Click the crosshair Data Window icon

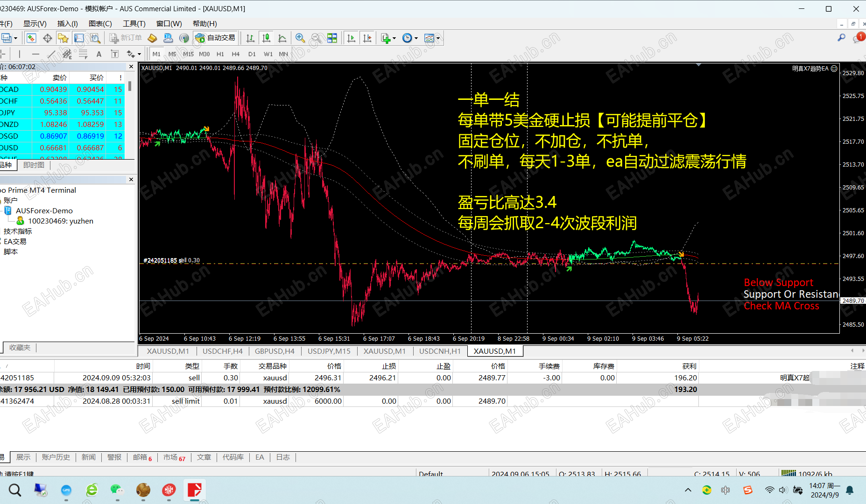point(47,38)
